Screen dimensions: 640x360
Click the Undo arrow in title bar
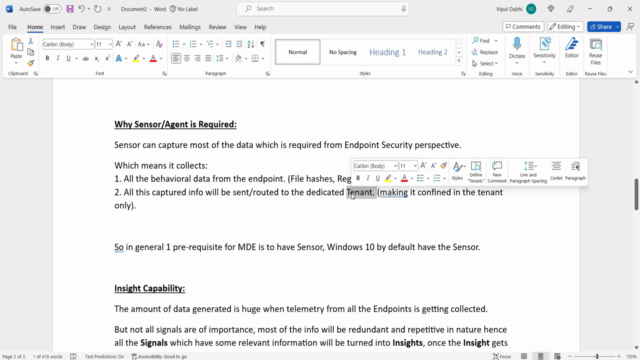(82, 9)
